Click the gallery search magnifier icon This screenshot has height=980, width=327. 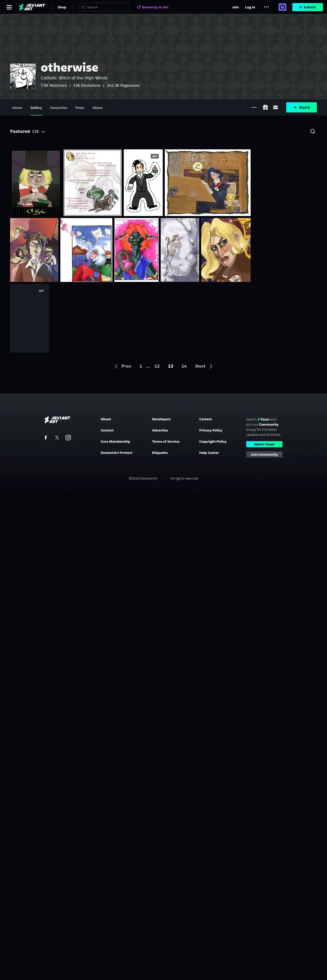coord(313,131)
